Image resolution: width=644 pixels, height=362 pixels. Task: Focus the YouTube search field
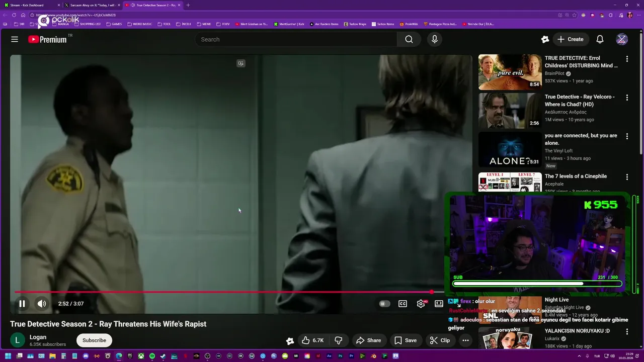pos(296,39)
